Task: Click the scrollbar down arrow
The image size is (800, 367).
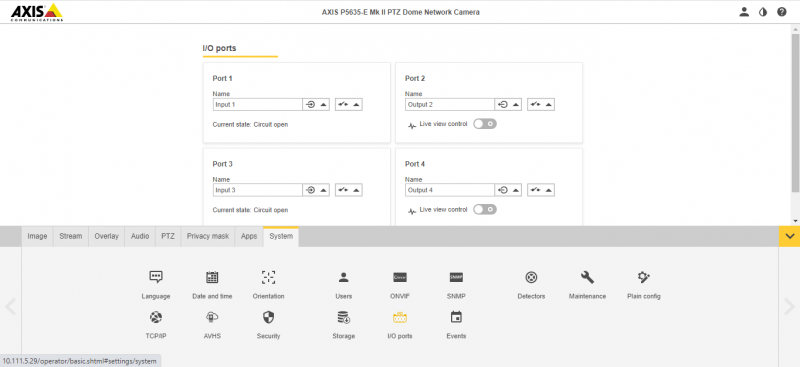Action: coord(795,221)
